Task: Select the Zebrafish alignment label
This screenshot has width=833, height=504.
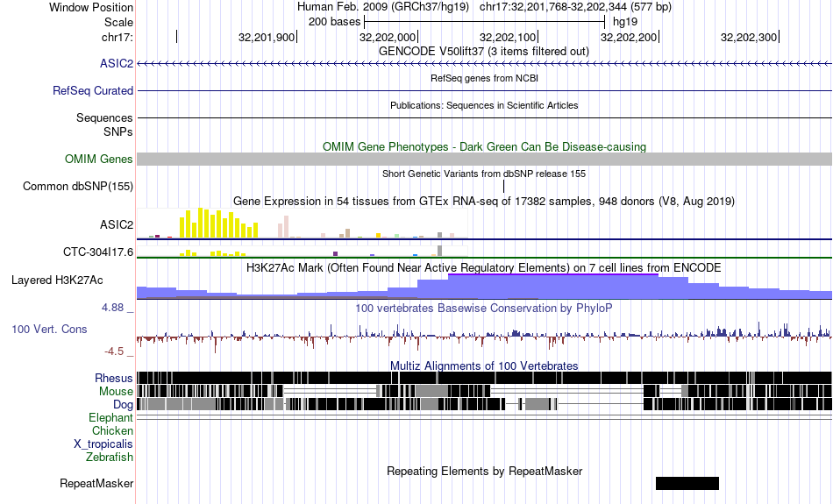Action: [x=110, y=457]
